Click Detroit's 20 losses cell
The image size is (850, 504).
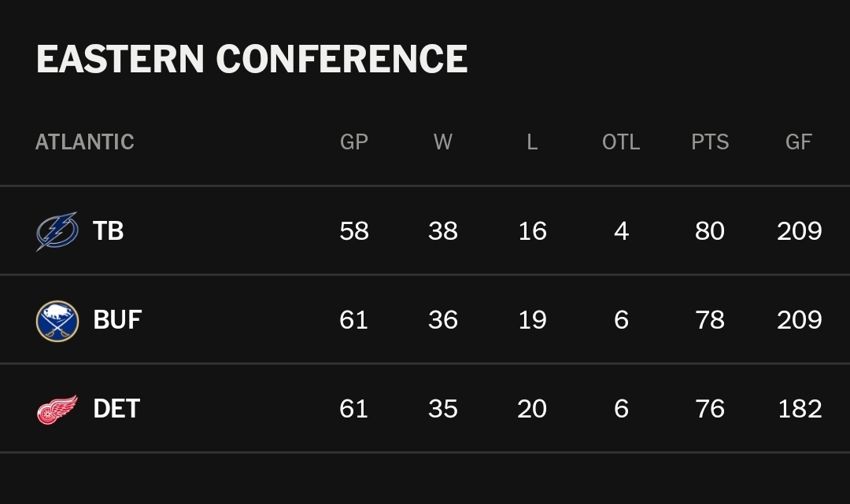coord(532,409)
